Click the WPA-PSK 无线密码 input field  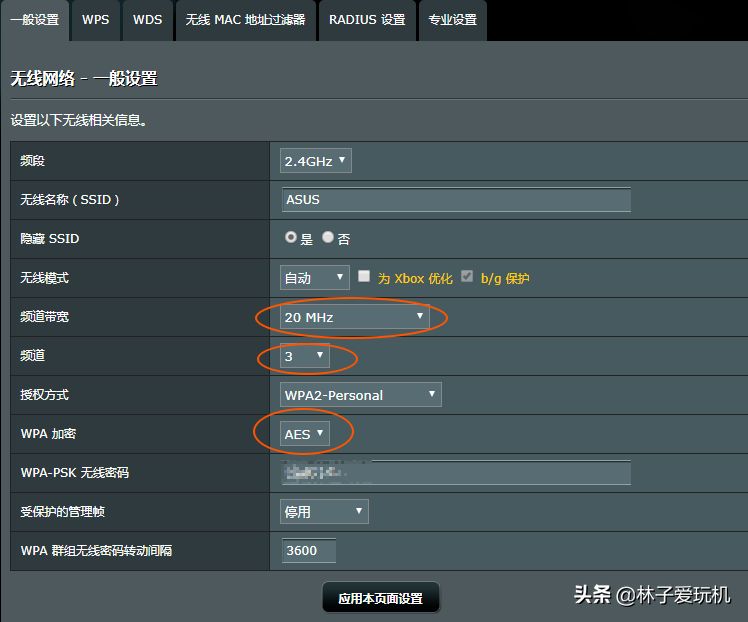456,473
